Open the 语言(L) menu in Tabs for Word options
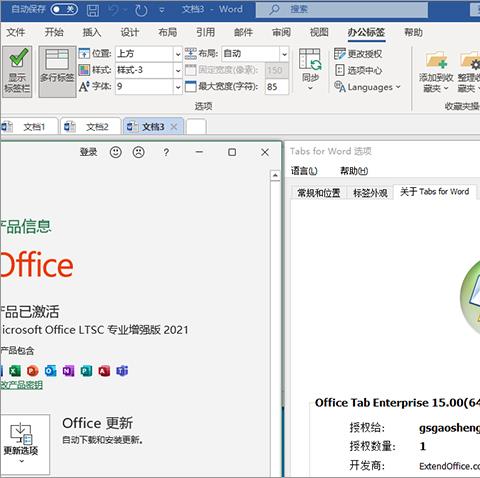 pos(304,171)
